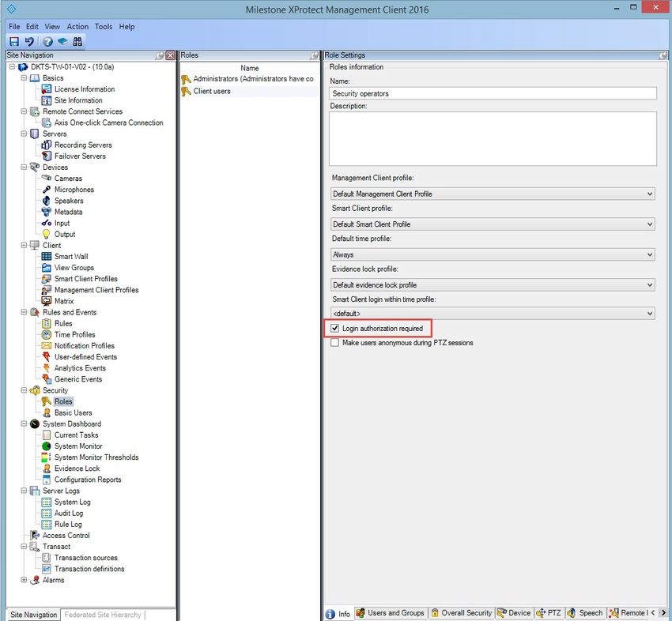Open Evidence lock profile dropdown
This screenshot has width=672, height=621.
pyautogui.click(x=493, y=285)
